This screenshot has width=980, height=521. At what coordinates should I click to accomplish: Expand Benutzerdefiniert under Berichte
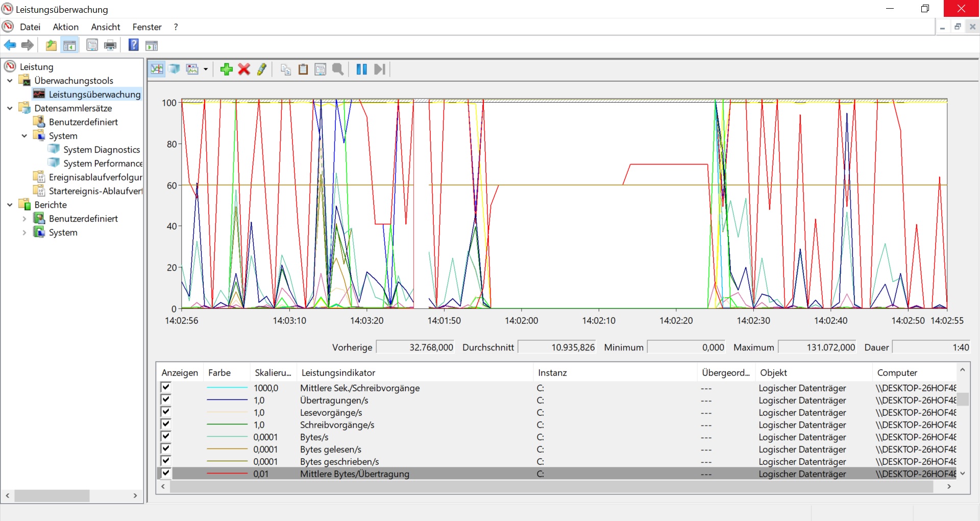(24, 219)
